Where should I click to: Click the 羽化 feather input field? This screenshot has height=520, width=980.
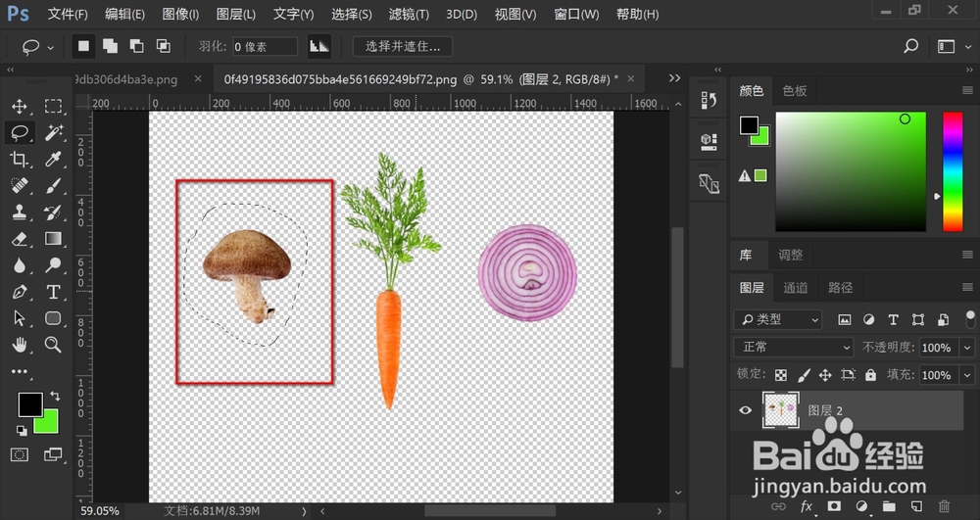(x=265, y=47)
